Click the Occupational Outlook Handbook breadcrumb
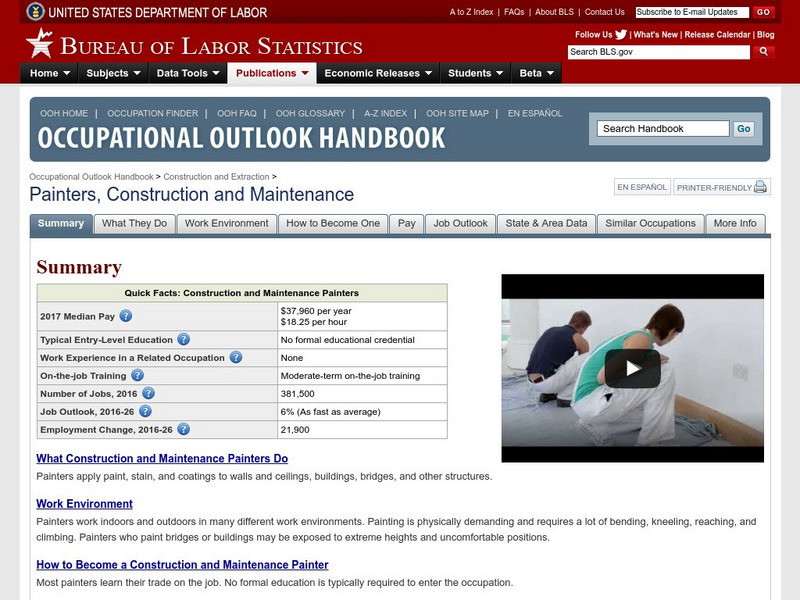The width and height of the screenshot is (800, 600). [x=91, y=177]
